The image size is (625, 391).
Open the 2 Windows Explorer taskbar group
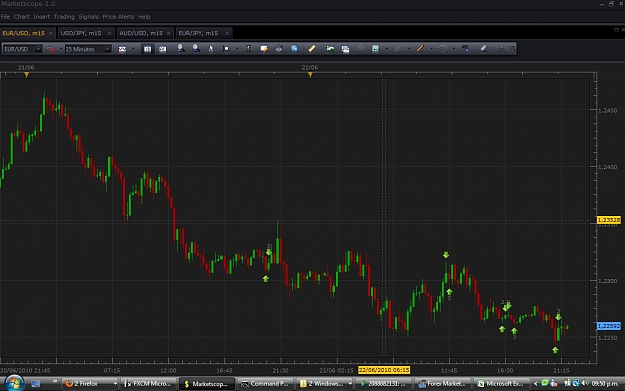[326, 384]
